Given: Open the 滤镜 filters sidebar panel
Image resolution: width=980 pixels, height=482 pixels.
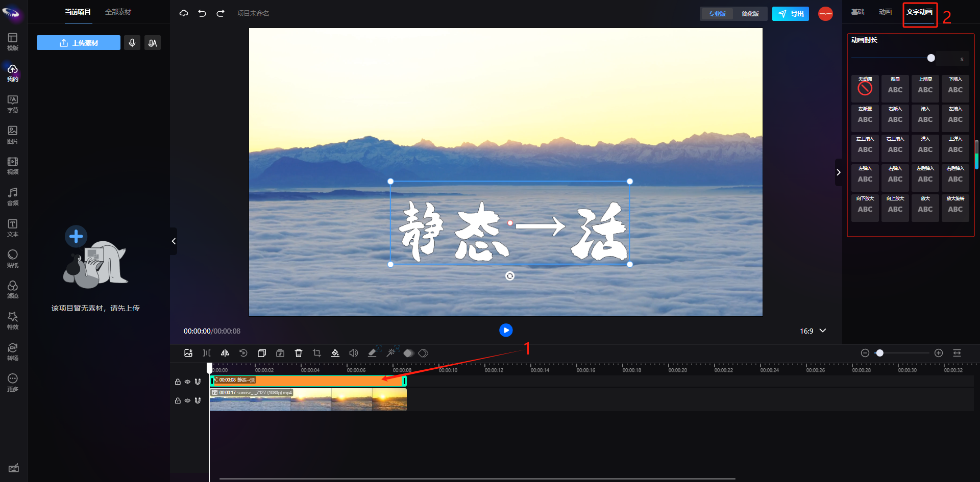Looking at the screenshot, I should point(13,290).
